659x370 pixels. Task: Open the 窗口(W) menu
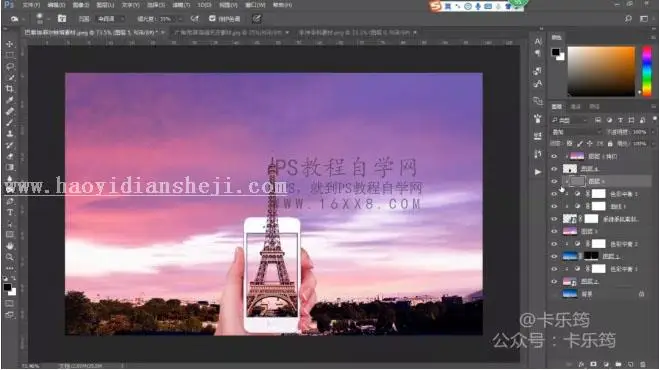pyautogui.click(x=255, y=5)
